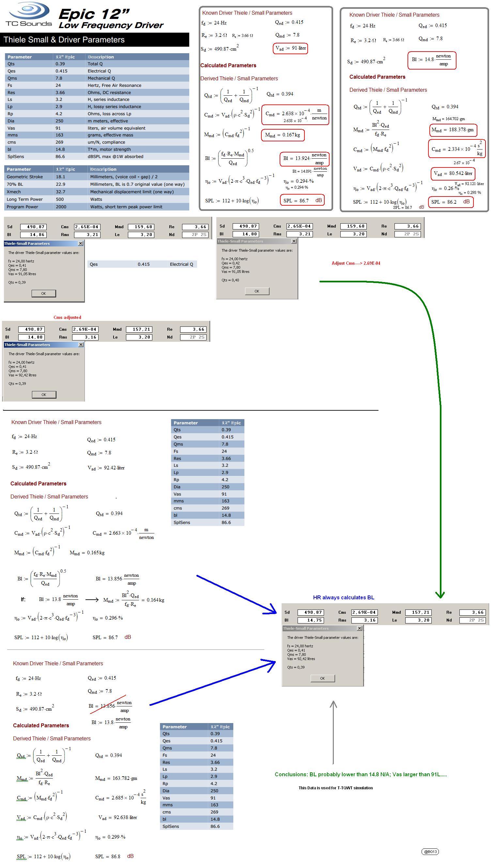Close the Thiele-Small dialog below 'HR always calculates BL'
Screen dimensions: 494x868
(360, 628)
